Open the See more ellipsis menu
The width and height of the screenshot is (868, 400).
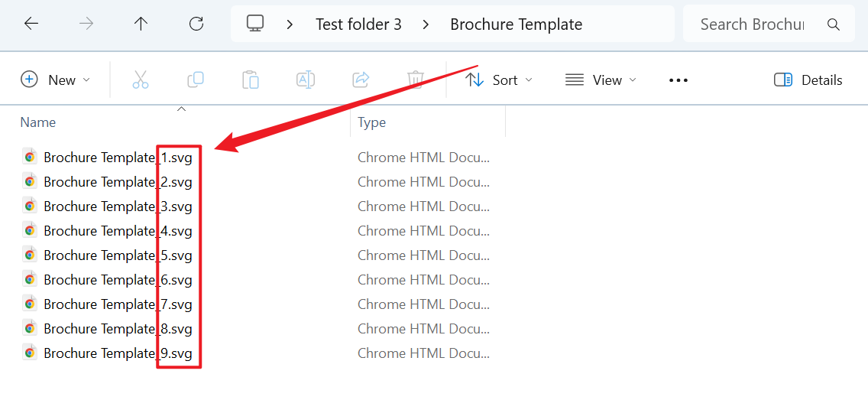(x=679, y=80)
